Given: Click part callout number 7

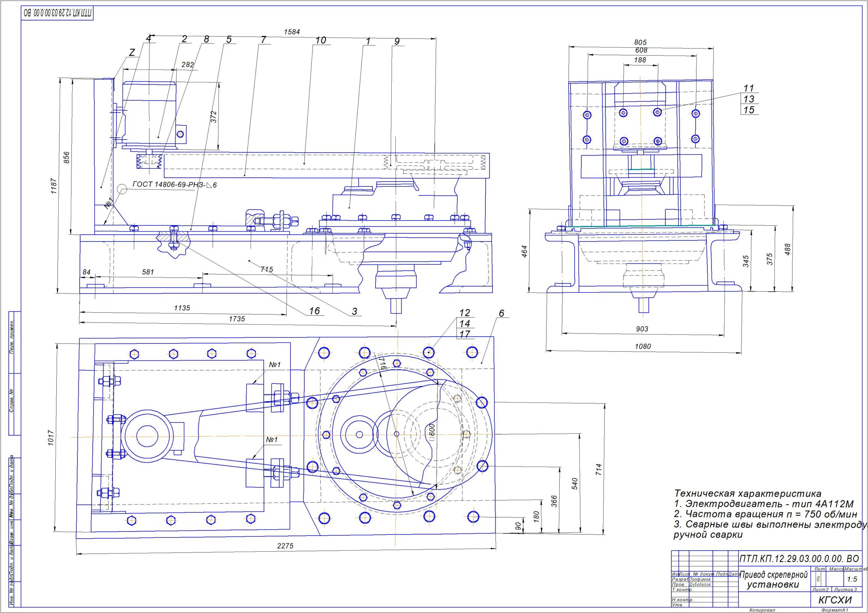Looking at the screenshot, I should pyautogui.click(x=263, y=40).
